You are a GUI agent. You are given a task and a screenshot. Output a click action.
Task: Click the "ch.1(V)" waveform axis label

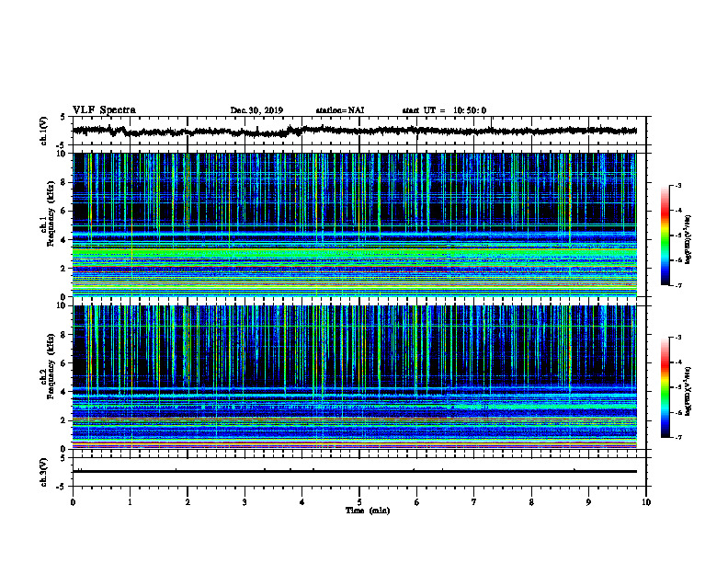point(44,131)
